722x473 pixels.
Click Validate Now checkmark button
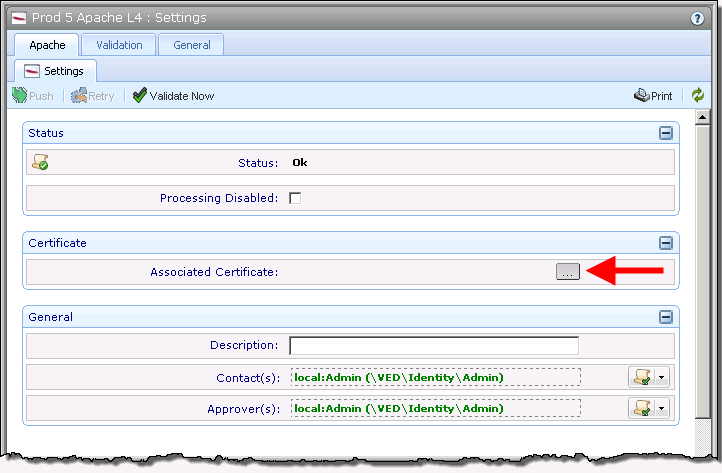(x=140, y=96)
